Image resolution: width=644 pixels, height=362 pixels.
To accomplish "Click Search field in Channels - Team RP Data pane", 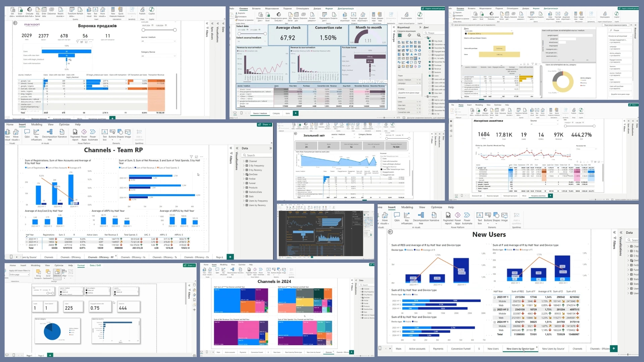I will (x=257, y=155).
